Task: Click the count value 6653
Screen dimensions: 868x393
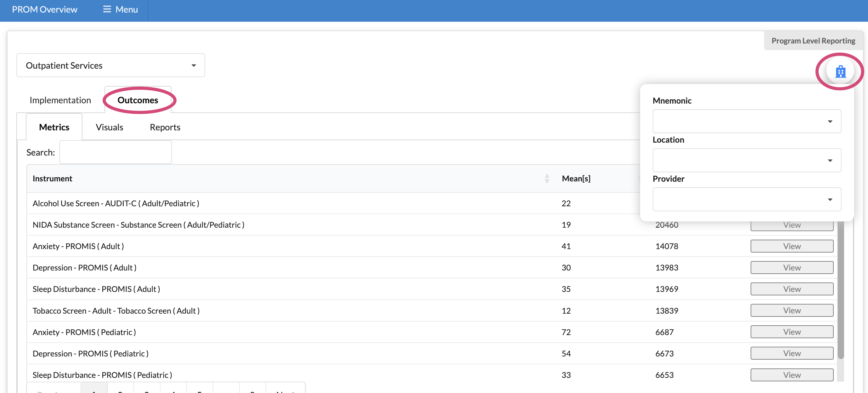Action: [664, 375]
